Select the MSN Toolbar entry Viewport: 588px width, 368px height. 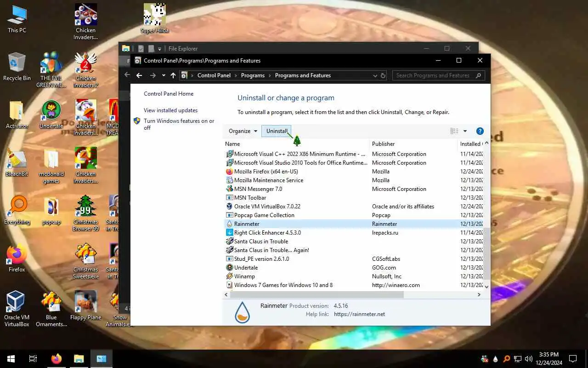click(x=354, y=198)
